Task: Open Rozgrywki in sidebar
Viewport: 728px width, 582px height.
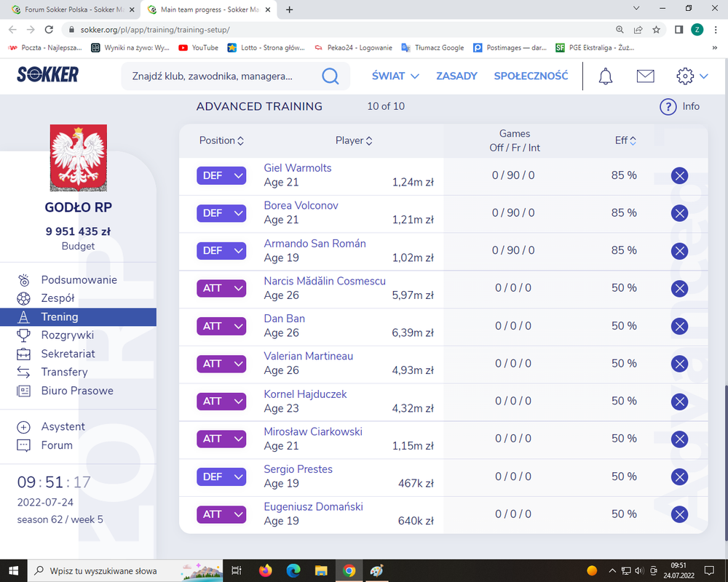Action: 67,335
